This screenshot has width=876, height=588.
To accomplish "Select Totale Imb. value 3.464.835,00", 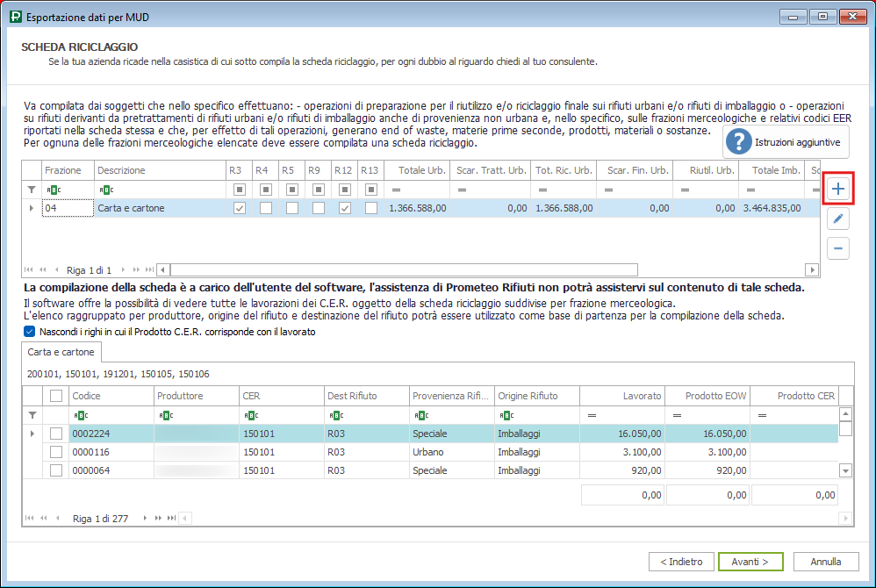I will 772,208.
